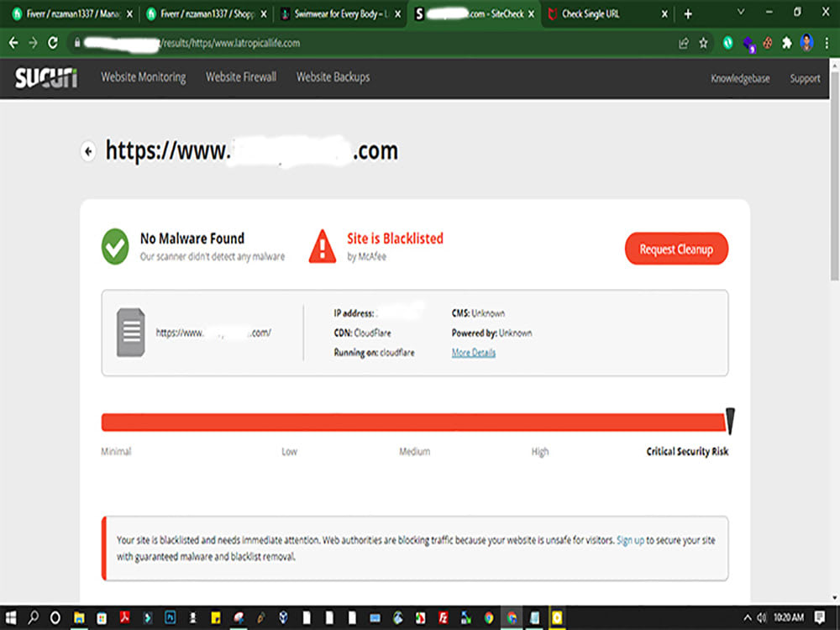Open the Extensions puzzle piece menu
Viewport: 840px width, 630px height.
point(787,43)
